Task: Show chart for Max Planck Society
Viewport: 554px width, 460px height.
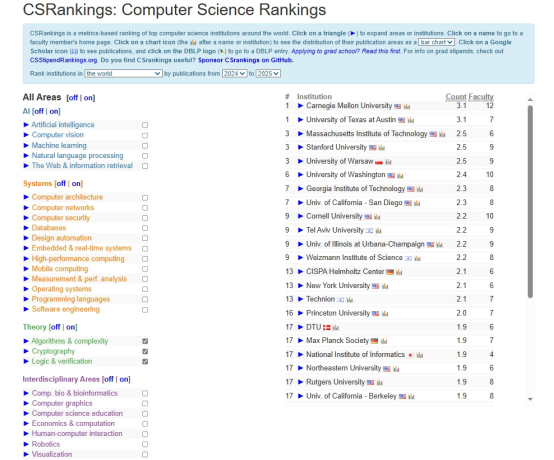Action: pyautogui.click(x=384, y=341)
